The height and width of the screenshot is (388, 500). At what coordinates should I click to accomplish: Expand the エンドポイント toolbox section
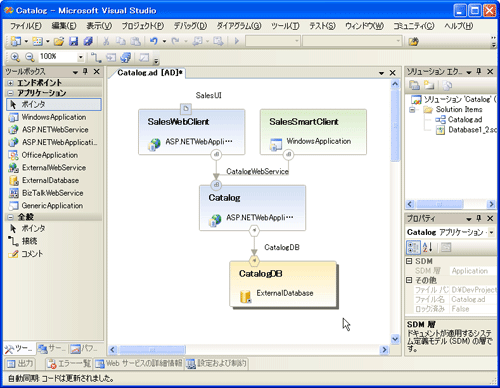pyautogui.click(x=10, y=83)
